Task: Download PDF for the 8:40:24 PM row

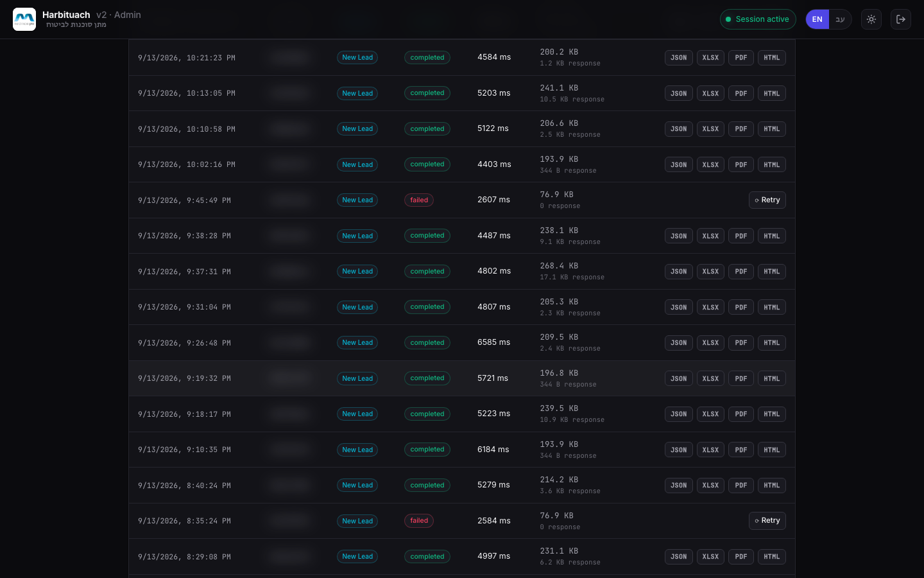Action: click(741, 486)
